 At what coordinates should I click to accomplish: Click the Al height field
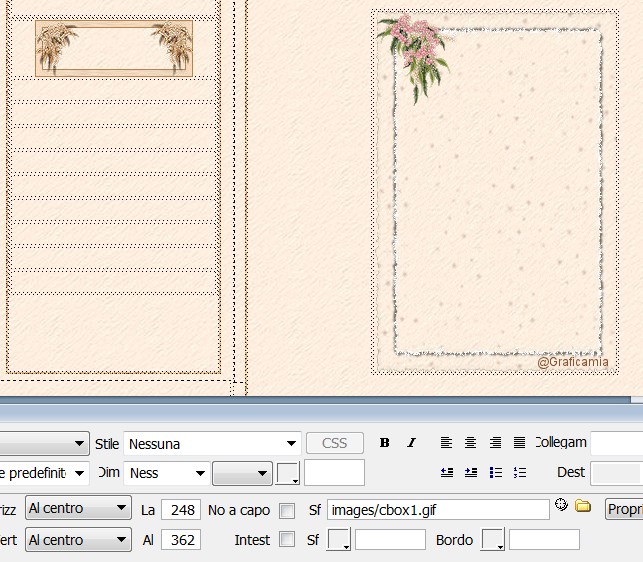tap(181, 539)
